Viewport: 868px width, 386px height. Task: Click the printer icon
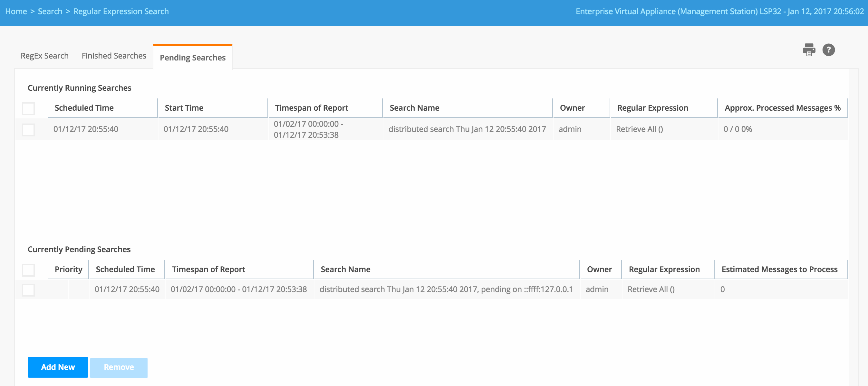pyautogui.click(x=809, y=50)
